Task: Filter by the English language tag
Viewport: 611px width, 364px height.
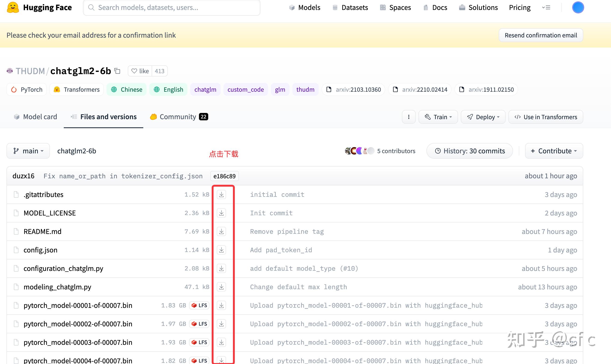Action: point(168,90)
